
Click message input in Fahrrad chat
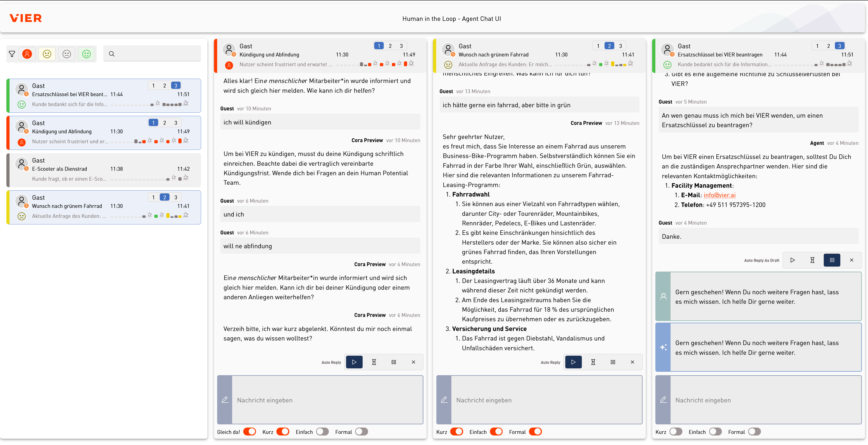click(546, 400)
